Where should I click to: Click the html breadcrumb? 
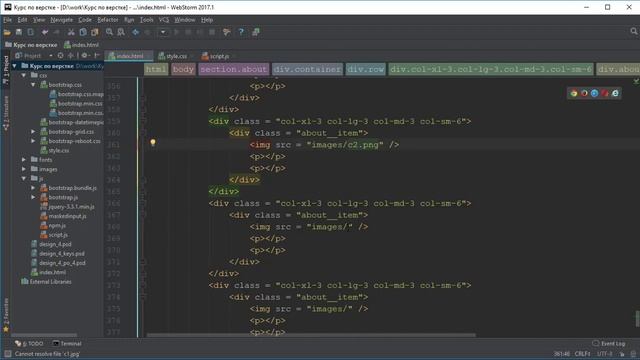click(x=156, y=69)
